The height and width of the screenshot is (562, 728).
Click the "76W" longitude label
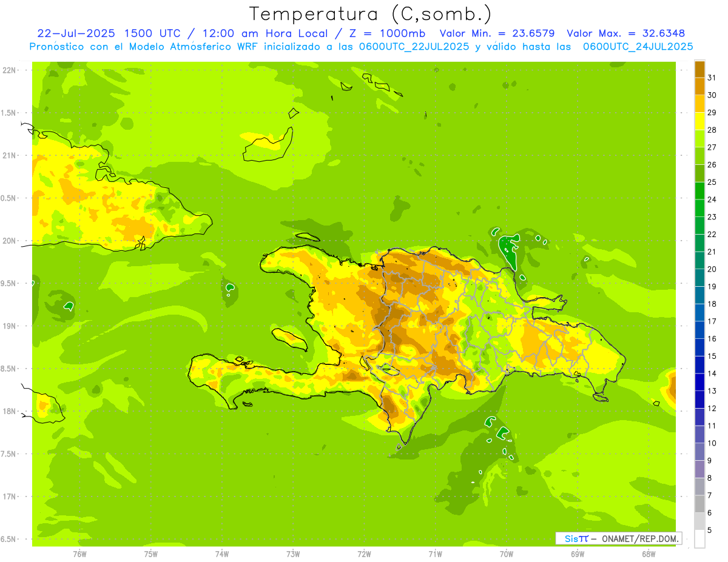pyautogui.click(x=79, y=554)
